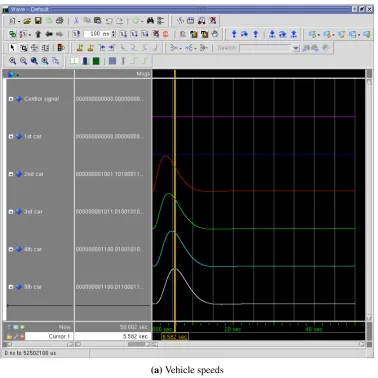Click the 2nd car value 000000001001.10100011

[110, 174]
